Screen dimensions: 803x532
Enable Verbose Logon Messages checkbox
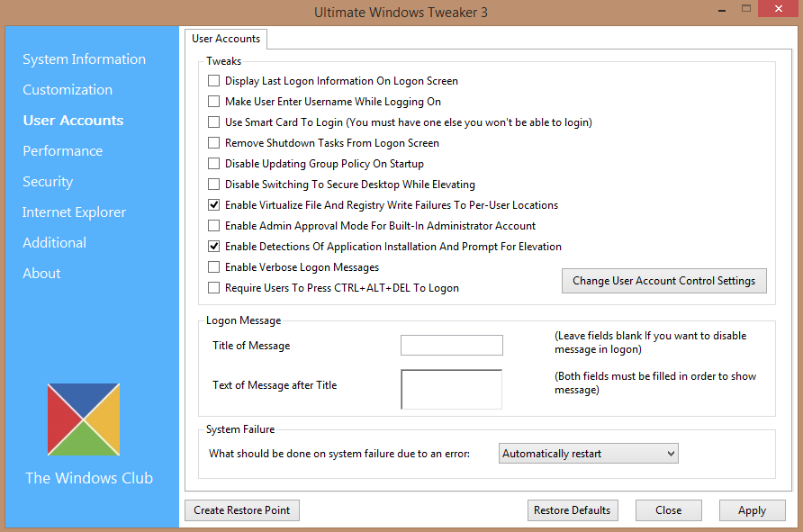click(213, 267)
